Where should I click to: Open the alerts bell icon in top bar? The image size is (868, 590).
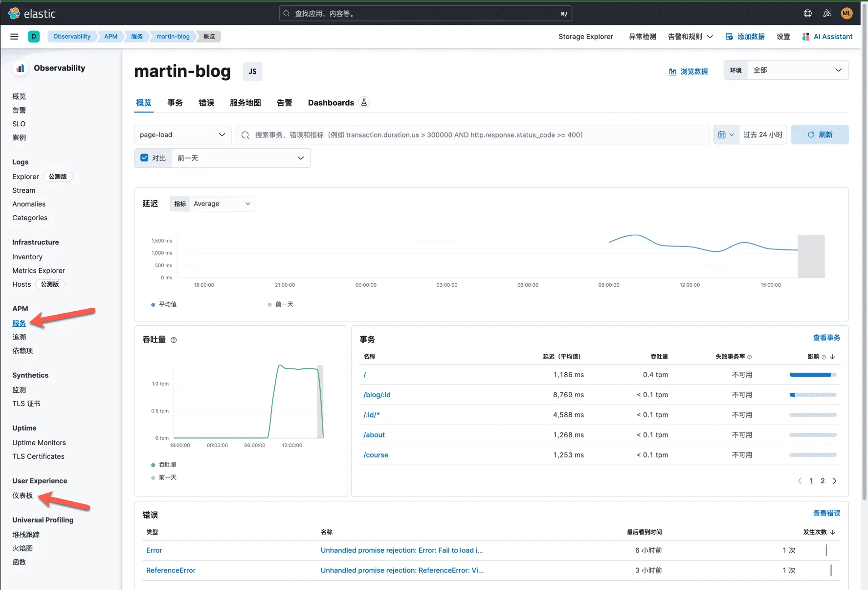point(827,13)
